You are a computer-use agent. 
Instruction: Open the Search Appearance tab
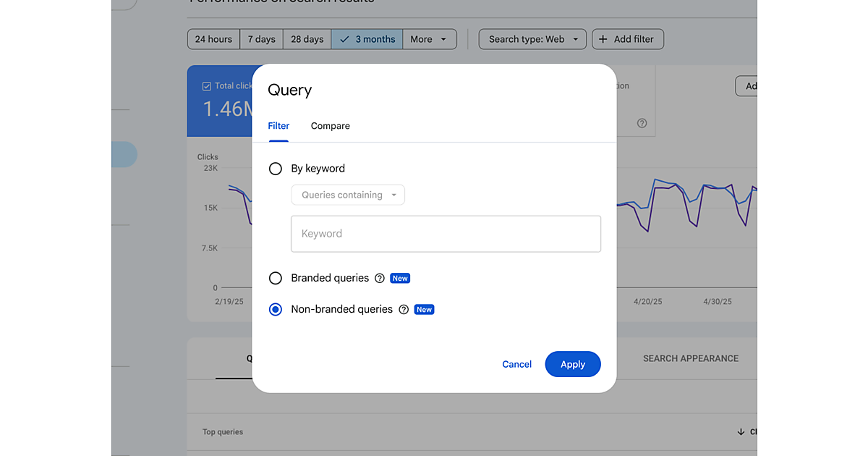690,358
